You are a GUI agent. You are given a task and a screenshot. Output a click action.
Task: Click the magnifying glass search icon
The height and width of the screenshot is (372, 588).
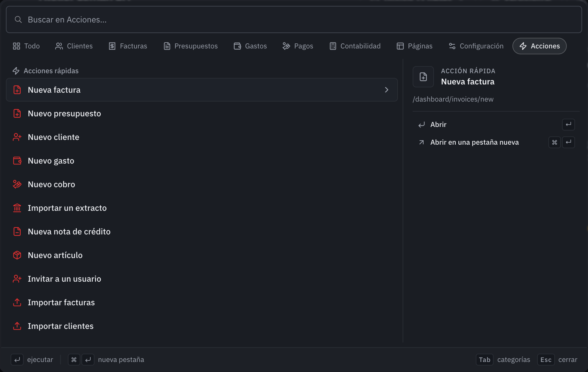[x=18, y=19]
